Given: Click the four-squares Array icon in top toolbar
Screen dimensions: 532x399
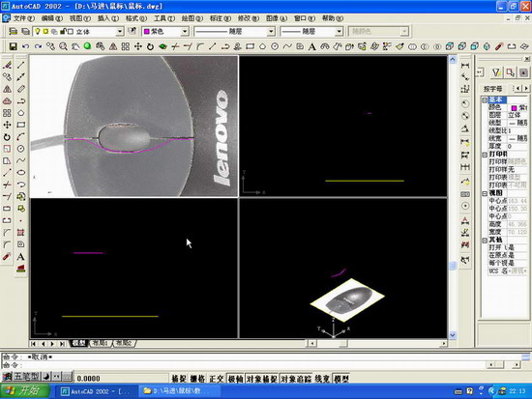Looking at the screenshot, I should [x=126, y=46].
